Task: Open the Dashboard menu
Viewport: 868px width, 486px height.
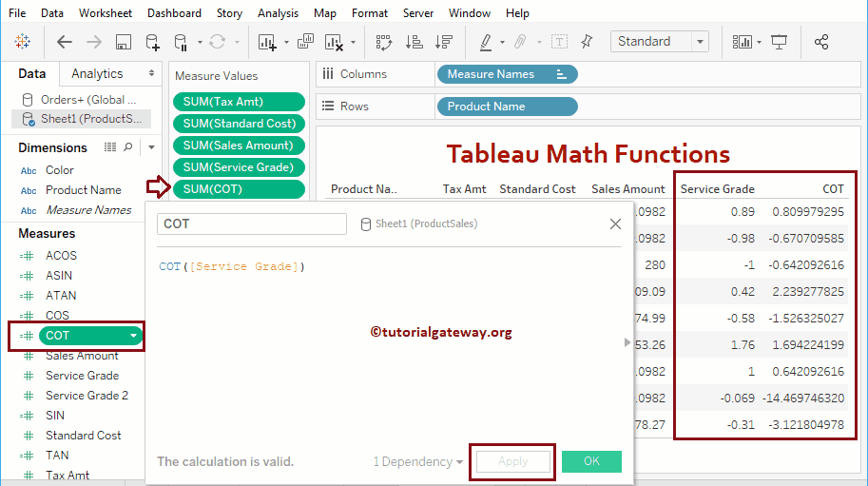Action: point(174,12)
